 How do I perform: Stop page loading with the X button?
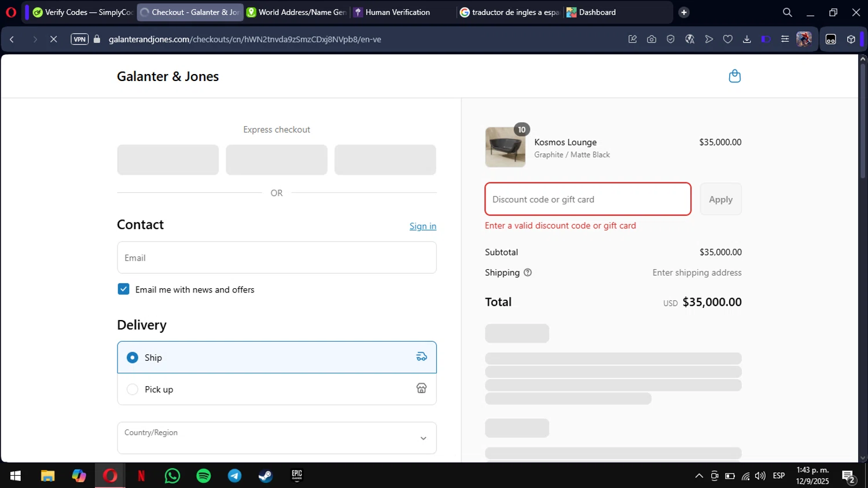[x=53, y=39]
